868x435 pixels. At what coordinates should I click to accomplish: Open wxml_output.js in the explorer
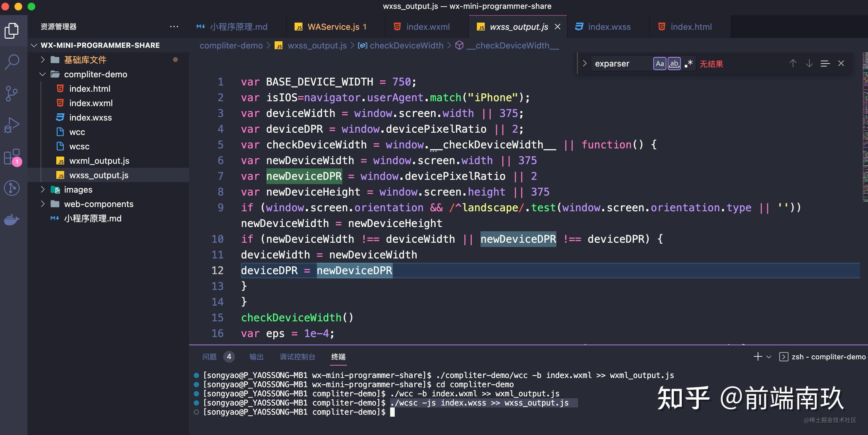tap(99, 161)
